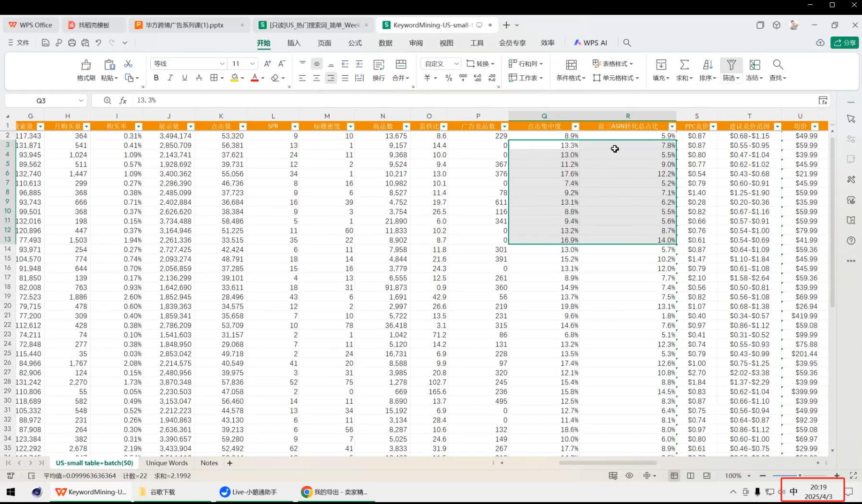Click the Format Painter (格式刷) icon

click(x=86, y=65)
